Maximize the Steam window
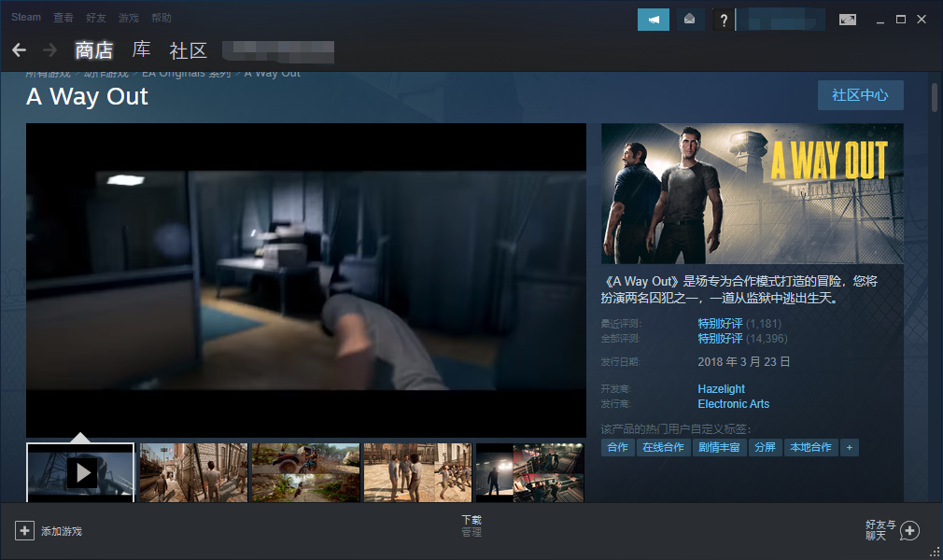The image size is (943, 560). tap(900, 20)
